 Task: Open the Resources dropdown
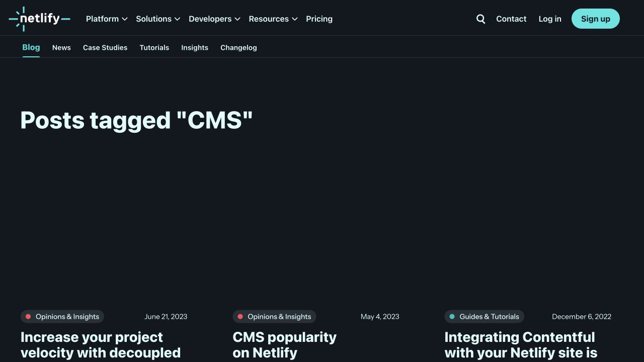tap(273, 19)
